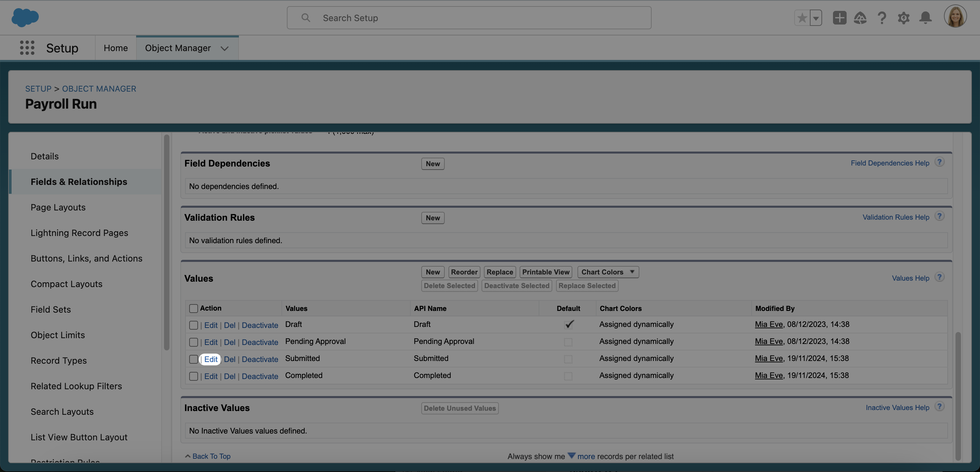Click the Setup gear icon
Image resolution: width=980 pixels, height=472 pixels.
coord(904,17)
